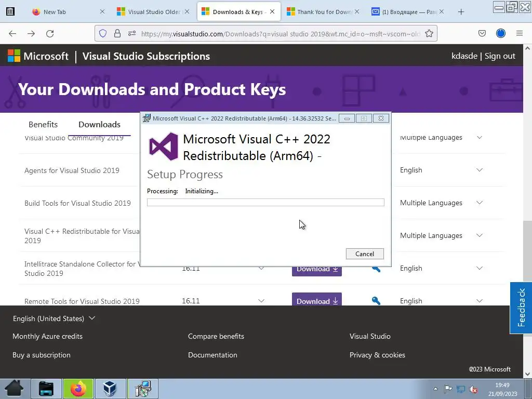The image size is (532, 399).
Task: Show hidden tray icons arrow
Action: [435, 389]
